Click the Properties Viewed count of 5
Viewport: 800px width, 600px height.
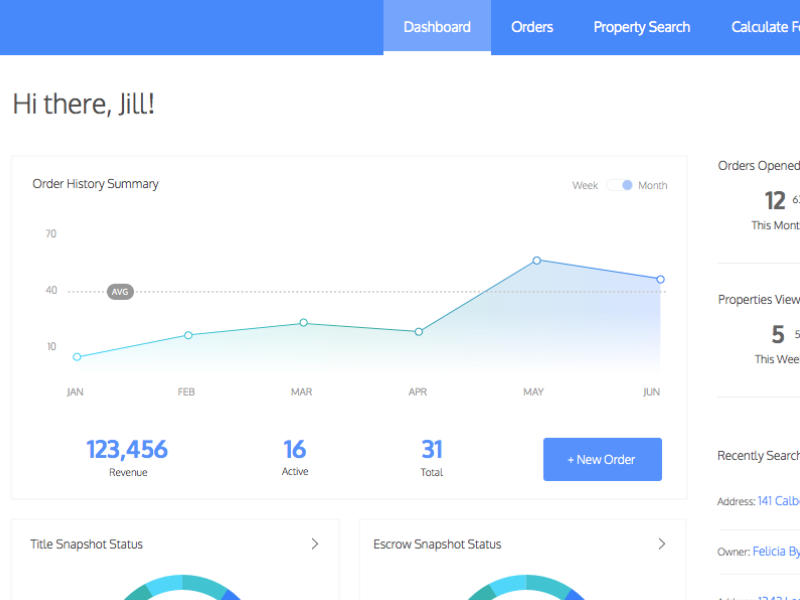(777, 334)
